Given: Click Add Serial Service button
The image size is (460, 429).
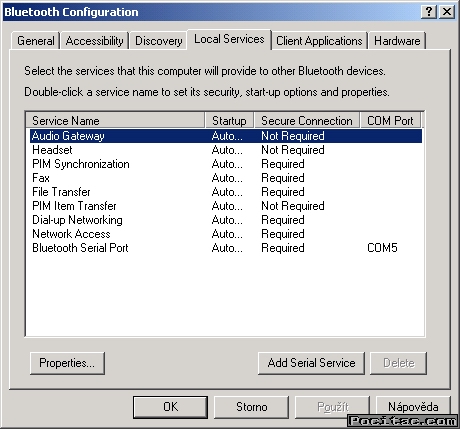Looking at the screenshot, I should 311,363.
